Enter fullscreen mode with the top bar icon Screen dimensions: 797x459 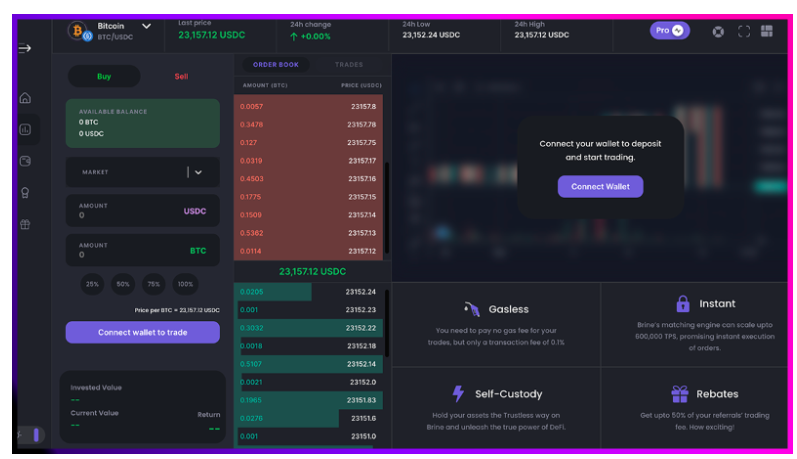pyautogui.click(x=744, y=32)
